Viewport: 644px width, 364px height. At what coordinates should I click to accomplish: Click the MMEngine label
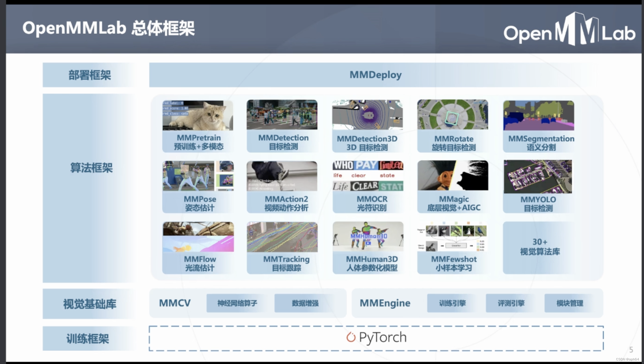pyautogui.click(x=385, y=303)
